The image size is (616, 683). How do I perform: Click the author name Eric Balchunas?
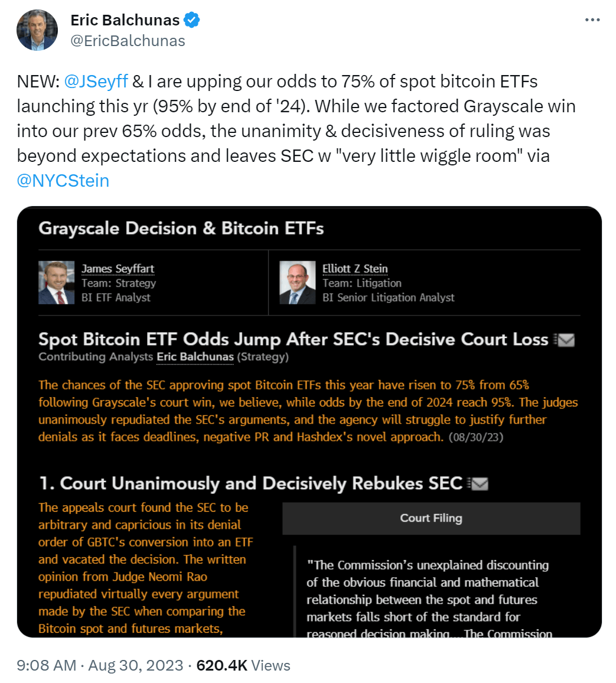125,18
